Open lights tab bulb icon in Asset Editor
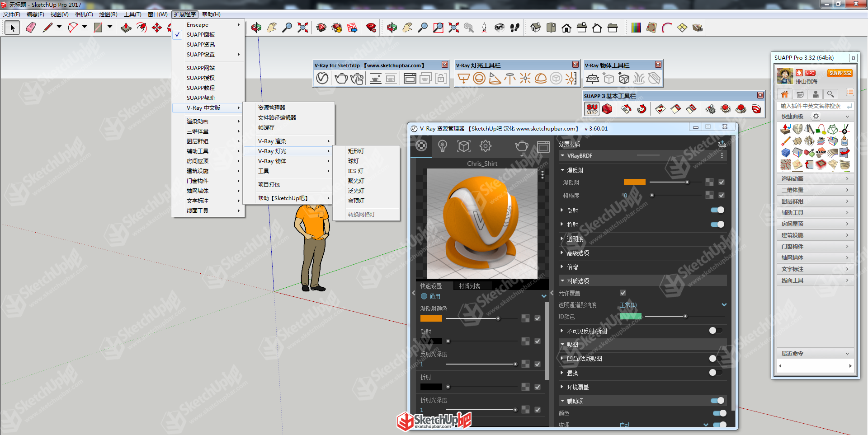This screenshot has height=435, width=868. pyautogui.click(x=443, y=146)
